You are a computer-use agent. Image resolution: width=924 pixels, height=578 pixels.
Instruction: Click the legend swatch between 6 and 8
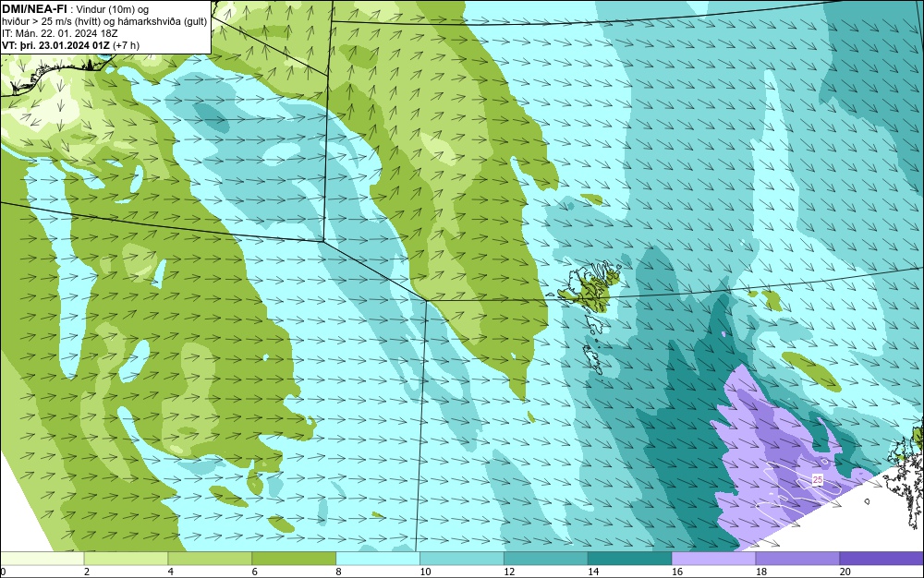click(x=294, y=559)
